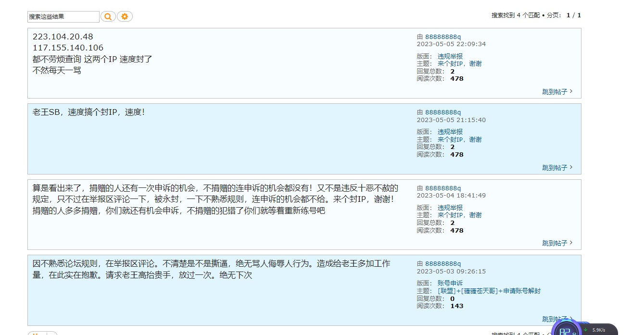Click the network speed 5.9K/s indicator
The image size is (644, 335).
click(x=599, y=330)
